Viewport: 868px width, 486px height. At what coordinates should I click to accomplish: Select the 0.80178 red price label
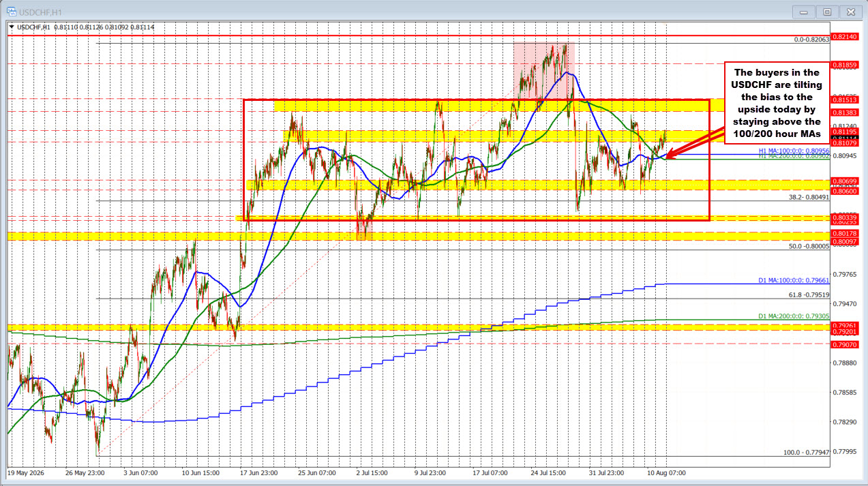(x=843, y=233)
